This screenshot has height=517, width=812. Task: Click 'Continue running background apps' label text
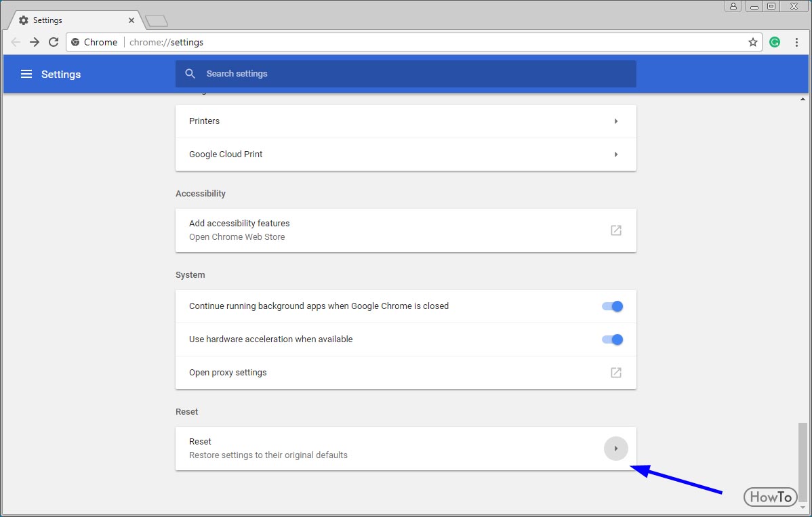319,306
